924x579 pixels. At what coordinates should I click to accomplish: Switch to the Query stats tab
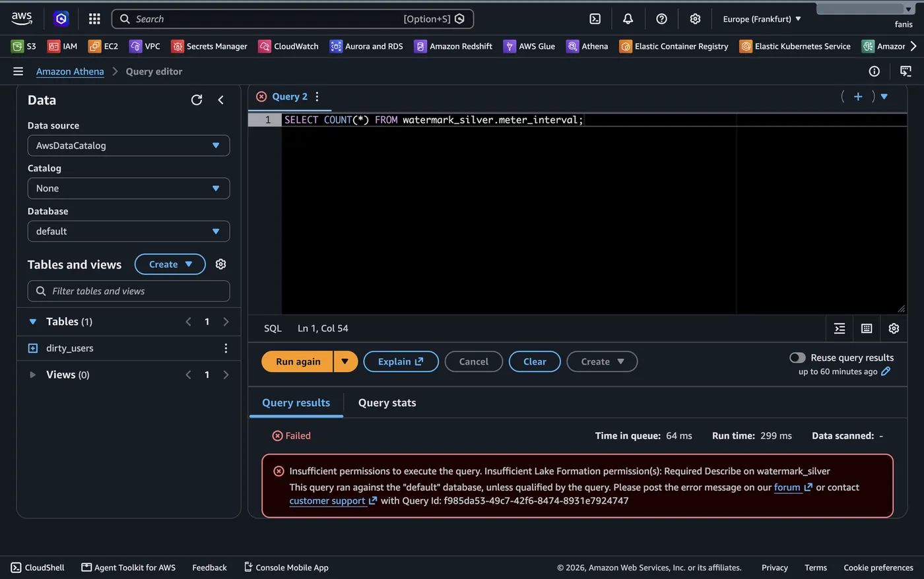point(387,403)
